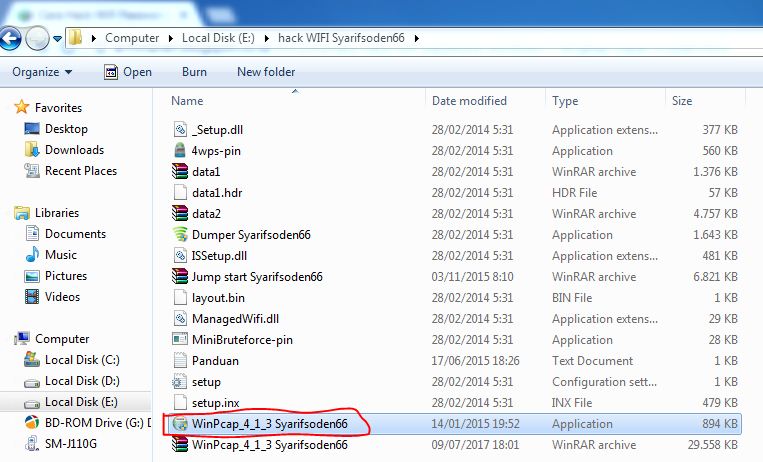Open BD-ROM Drive (G:) in sidebar

[98, 423]
